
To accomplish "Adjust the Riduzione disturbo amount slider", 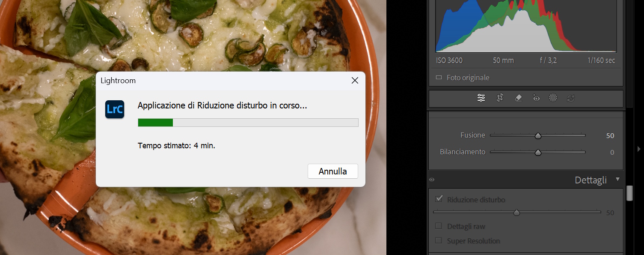I will [x=516, y=213].
